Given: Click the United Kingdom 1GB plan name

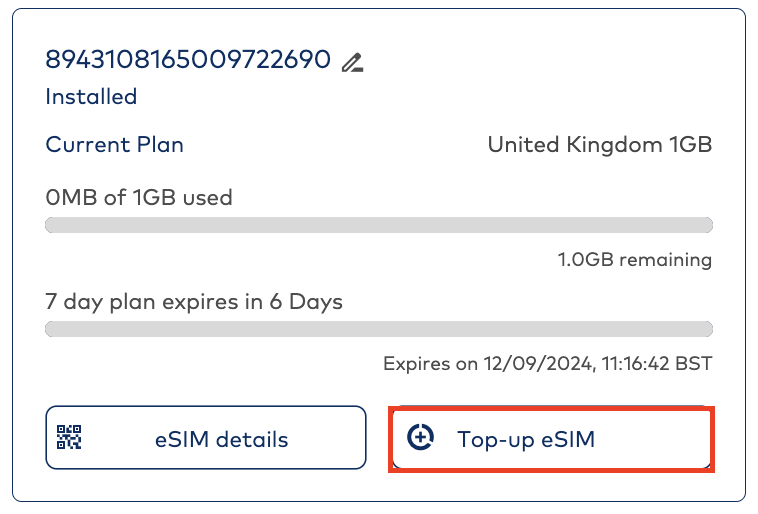Looking at the screenshot, I should click(599, 144).
